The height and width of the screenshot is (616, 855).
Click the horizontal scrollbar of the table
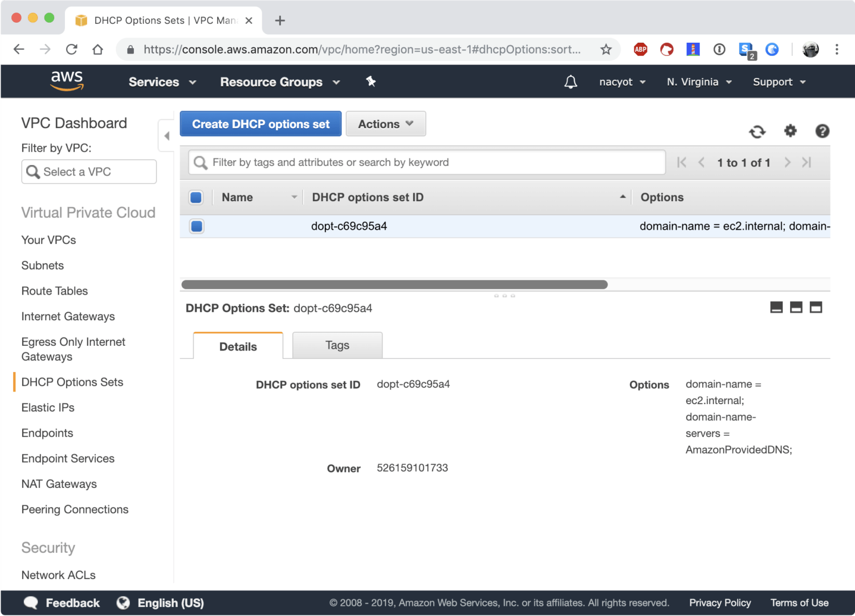pos(394,284)
